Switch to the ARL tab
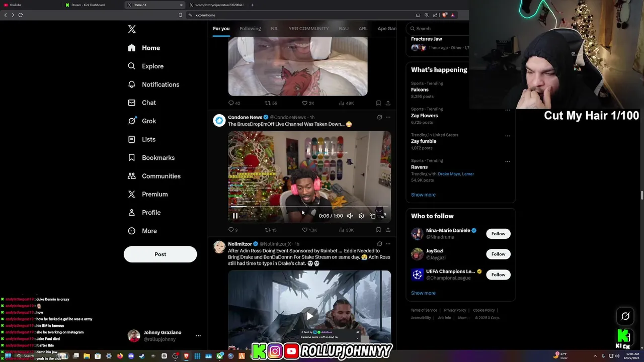This screenshot has height=362, width=644. [x=363, y=29]
